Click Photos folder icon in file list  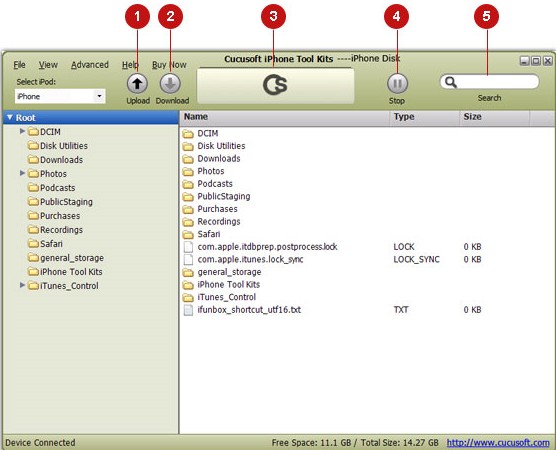[x=188, y=172]
